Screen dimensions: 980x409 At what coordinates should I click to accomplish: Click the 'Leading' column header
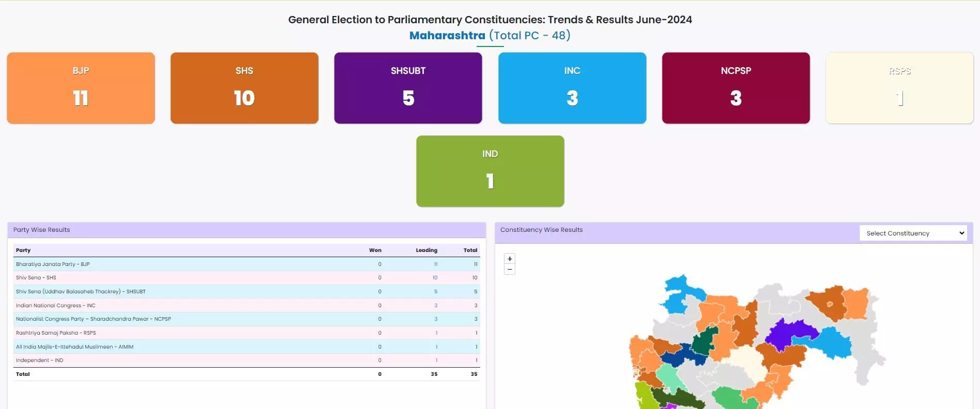(x=426, y=250)
